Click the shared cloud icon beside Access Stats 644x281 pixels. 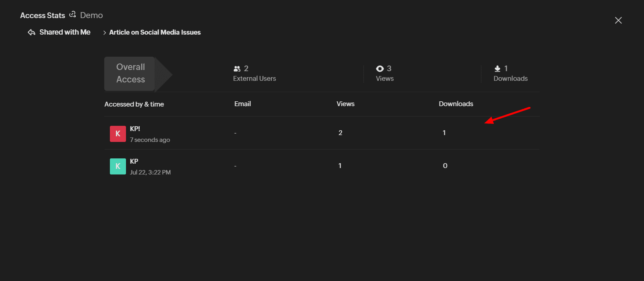pyautogui.click(x=72, y=15)
